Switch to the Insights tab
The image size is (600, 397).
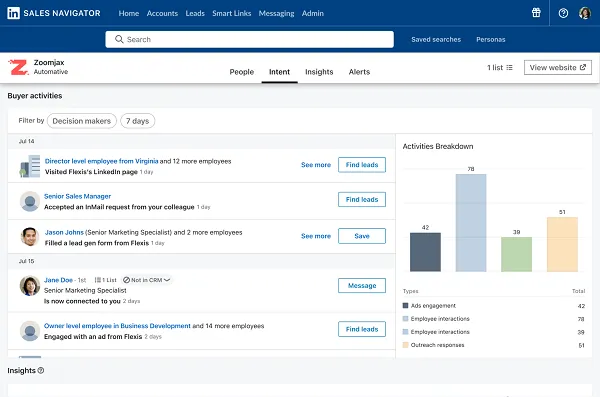[x=319, y=72]
